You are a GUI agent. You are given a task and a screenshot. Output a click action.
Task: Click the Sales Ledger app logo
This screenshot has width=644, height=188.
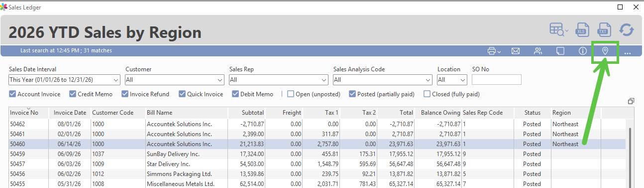4,7
